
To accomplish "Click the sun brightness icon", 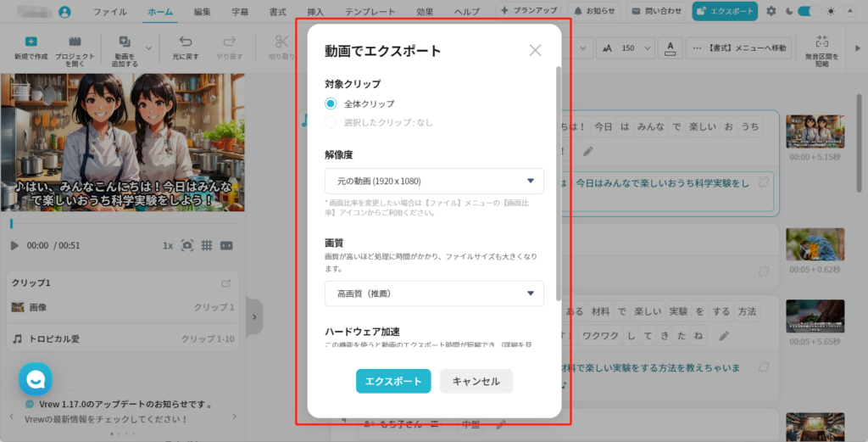I will (831, 11).
